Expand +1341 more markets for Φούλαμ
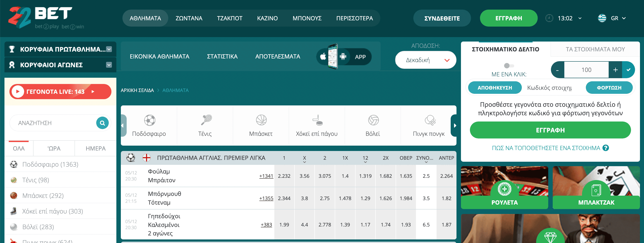Screen dimensions: 644x243 [x=266, y=176]
